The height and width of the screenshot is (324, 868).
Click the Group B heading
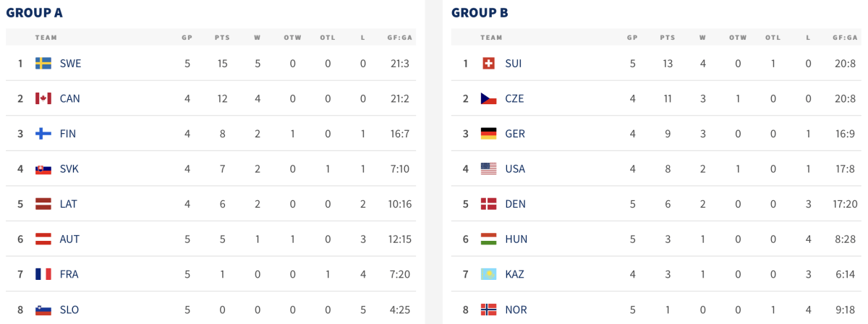[480, 12]
